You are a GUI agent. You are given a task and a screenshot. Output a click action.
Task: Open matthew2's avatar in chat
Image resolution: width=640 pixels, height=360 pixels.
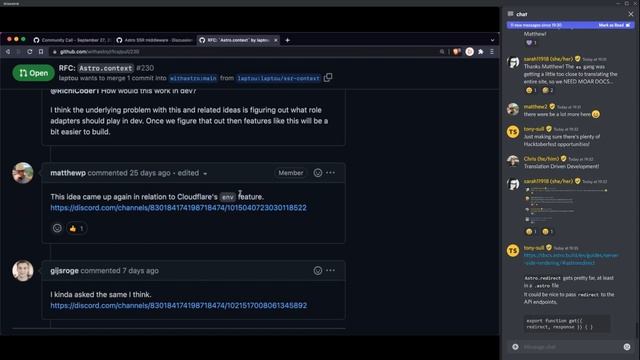[x=513, y=109]
